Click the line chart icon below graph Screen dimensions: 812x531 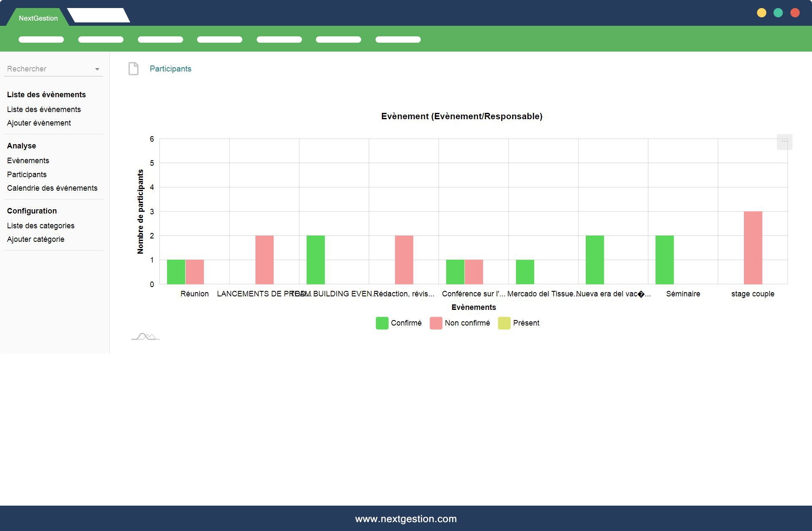click(145, 337)
